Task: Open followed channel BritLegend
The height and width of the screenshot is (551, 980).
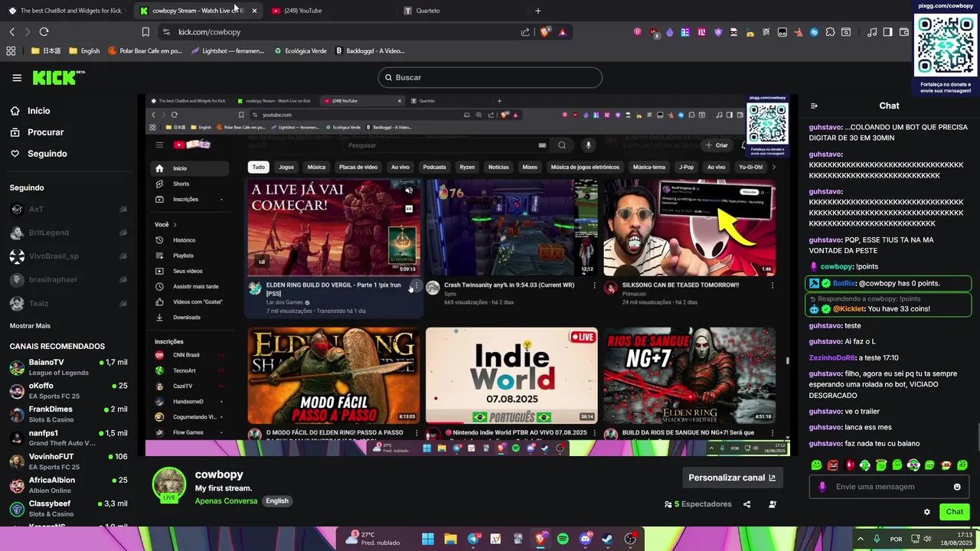Action: coord(67,233)
